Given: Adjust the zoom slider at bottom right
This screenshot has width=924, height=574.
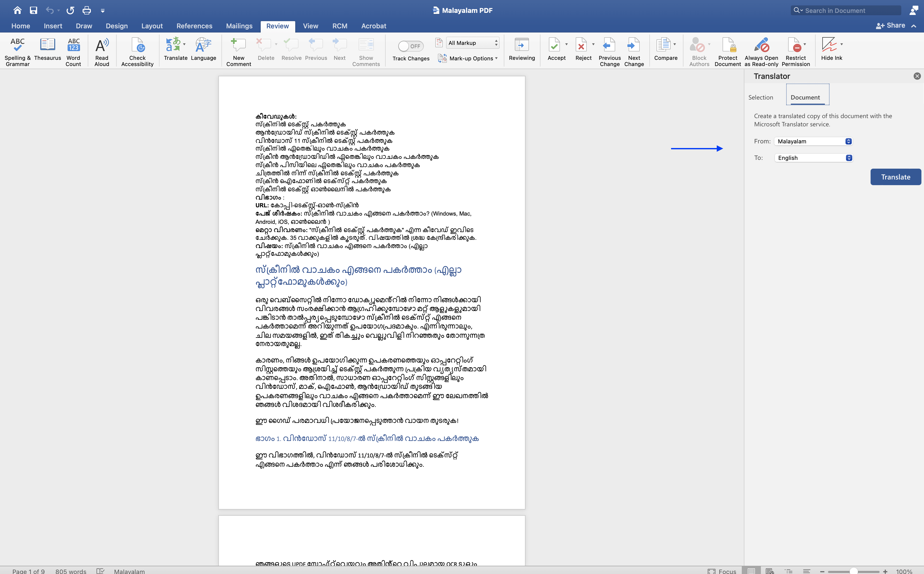Looking at the screenshot, I should pyautogui.click(x=855, y=571).
